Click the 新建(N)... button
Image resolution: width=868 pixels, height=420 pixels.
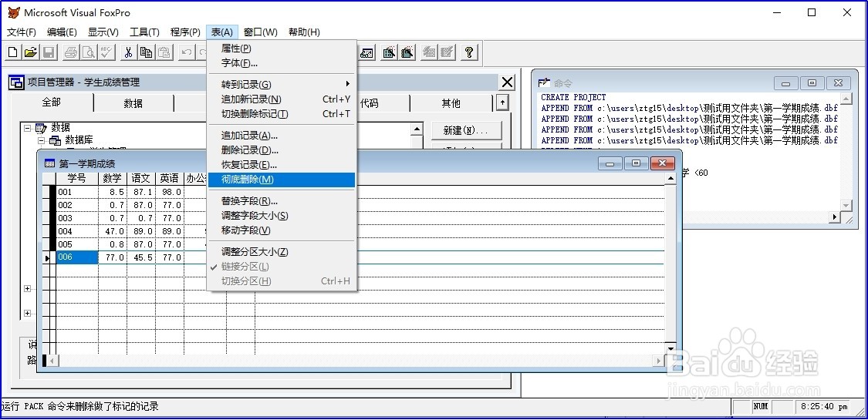point(466,131)
